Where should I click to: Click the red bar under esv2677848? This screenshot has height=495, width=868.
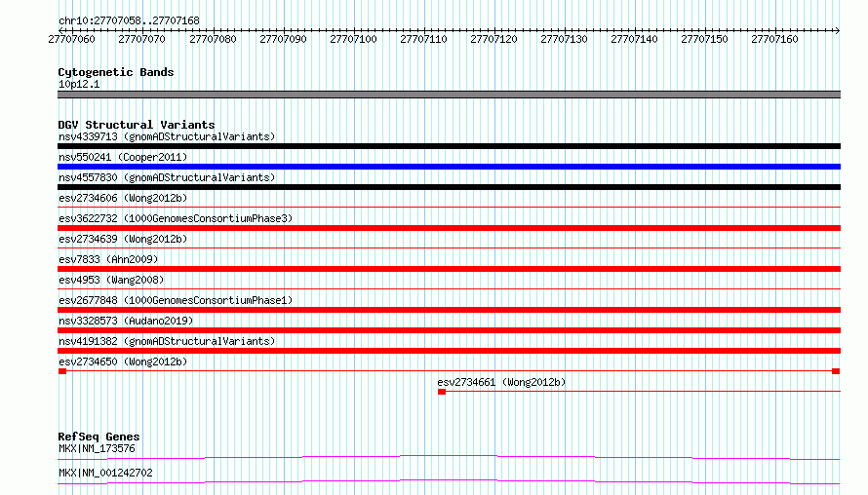click(449, 310)
